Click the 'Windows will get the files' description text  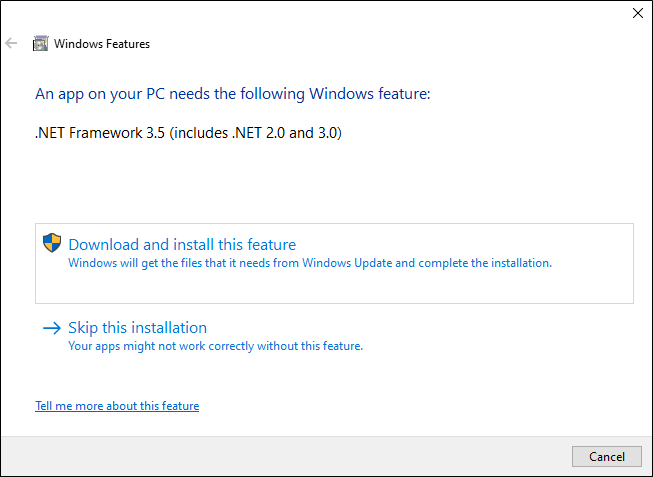(x=310, y=263)
